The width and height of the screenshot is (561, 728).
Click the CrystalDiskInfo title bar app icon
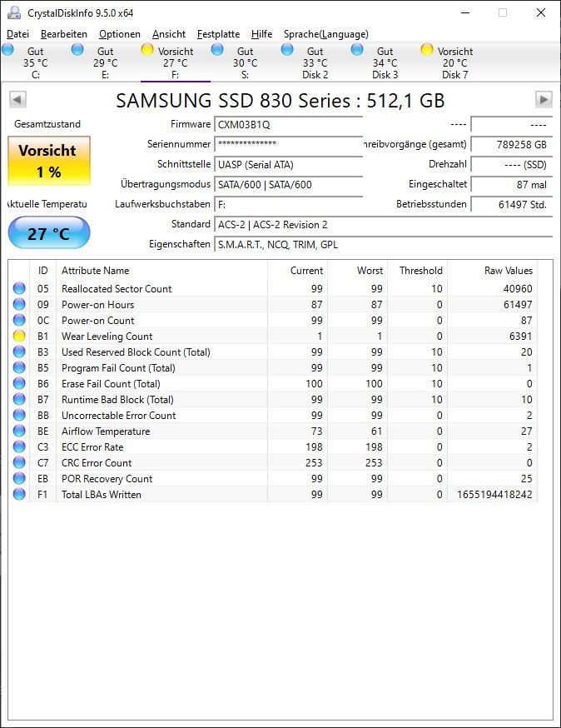point(14,13)
